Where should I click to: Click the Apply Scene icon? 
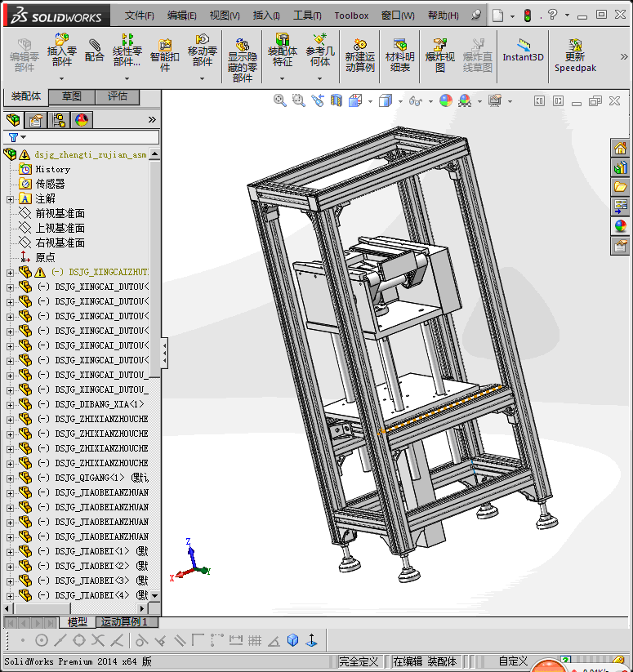click(x=465, y=100)
